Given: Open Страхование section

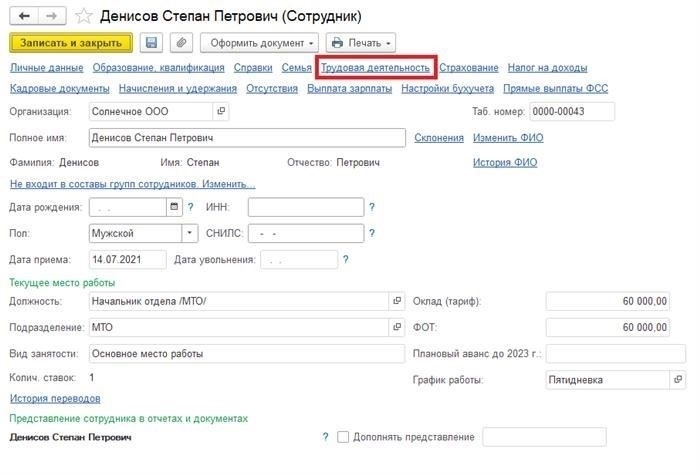Looking at the screenshot, I should 469,68.
